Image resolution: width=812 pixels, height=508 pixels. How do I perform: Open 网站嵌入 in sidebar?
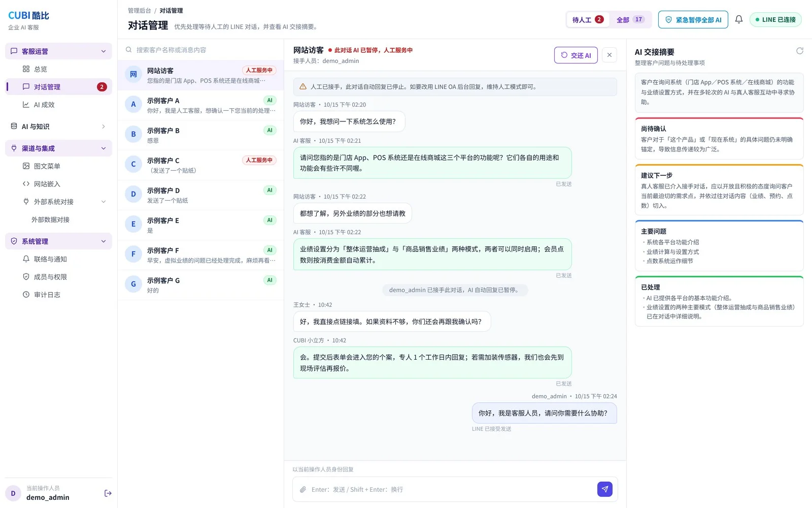[x=58, y=184]
